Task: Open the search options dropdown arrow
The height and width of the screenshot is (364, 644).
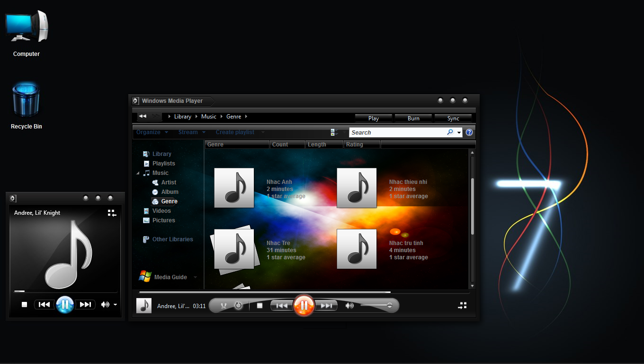Action: point(459,133)
